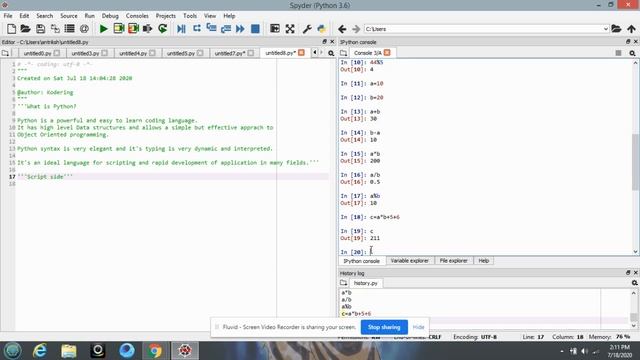Switch to the Help pane tab
Viewport: 640px width, 360px height.
click(484, 260)
